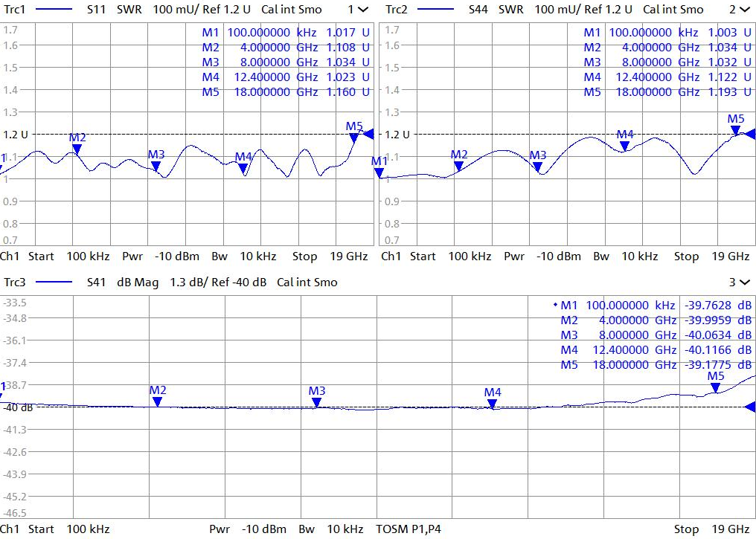
Task: Click the S44 trace line color sample beside Trc2
Action: tap(435, 10)
